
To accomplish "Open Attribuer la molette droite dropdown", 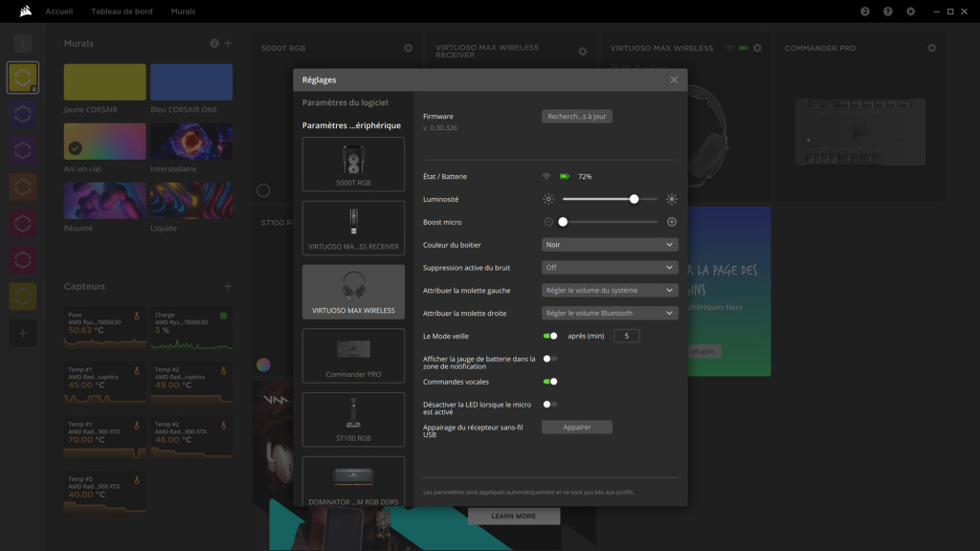I will click(610, 313).
